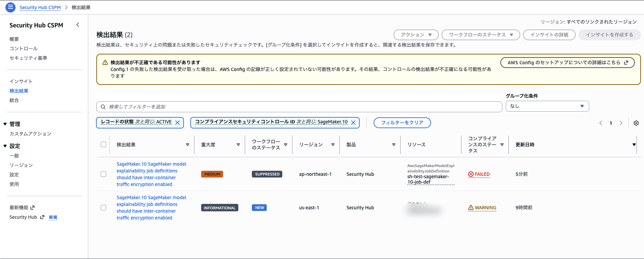Collapse the 管理 section triangle

click(x=5, y=124)
